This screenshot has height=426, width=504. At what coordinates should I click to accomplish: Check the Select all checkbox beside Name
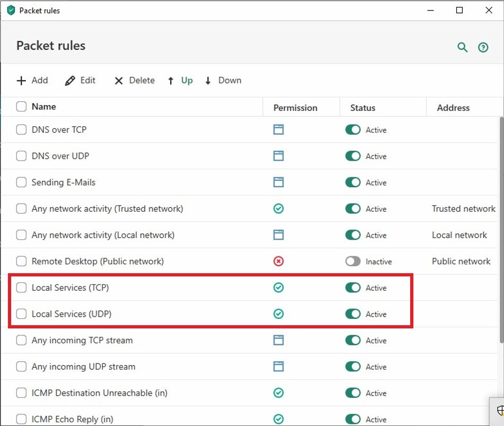click(x=21, y=107)
